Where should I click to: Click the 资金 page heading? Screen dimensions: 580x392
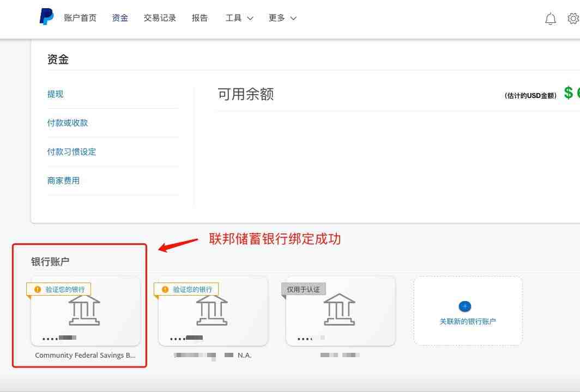tap(58, 59)
